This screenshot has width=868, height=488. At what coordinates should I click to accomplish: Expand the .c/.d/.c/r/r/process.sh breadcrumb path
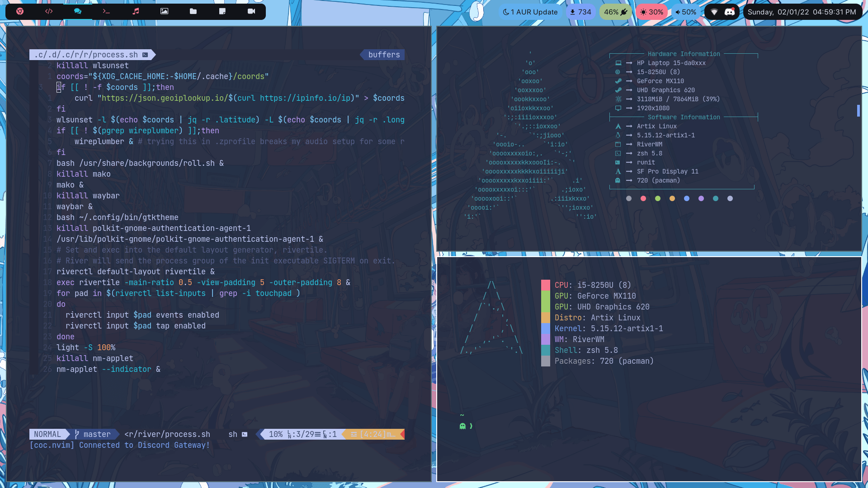[89, 55]
